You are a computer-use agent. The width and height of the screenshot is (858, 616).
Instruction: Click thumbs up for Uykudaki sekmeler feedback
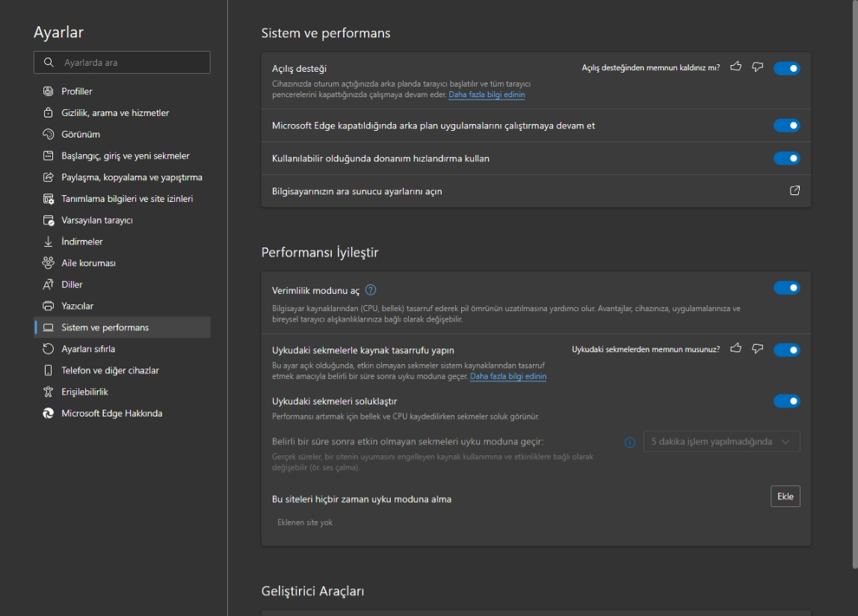click(736, 348)
